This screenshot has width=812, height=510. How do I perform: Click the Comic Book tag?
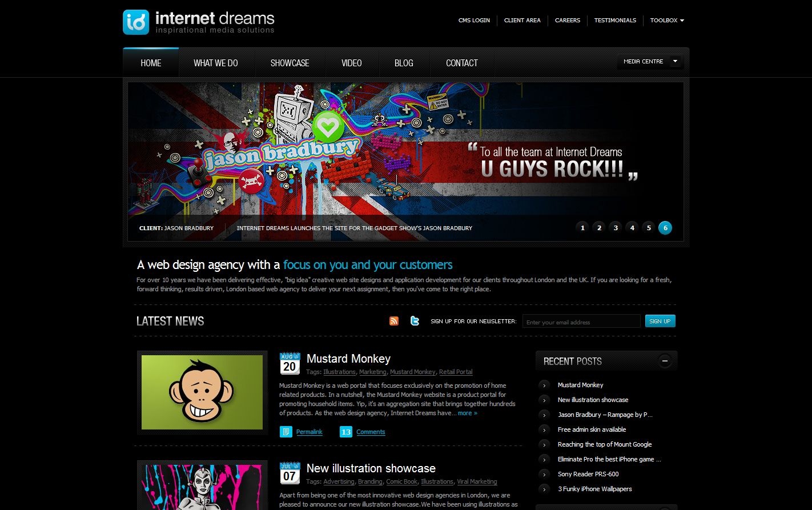tap(402, 481)
